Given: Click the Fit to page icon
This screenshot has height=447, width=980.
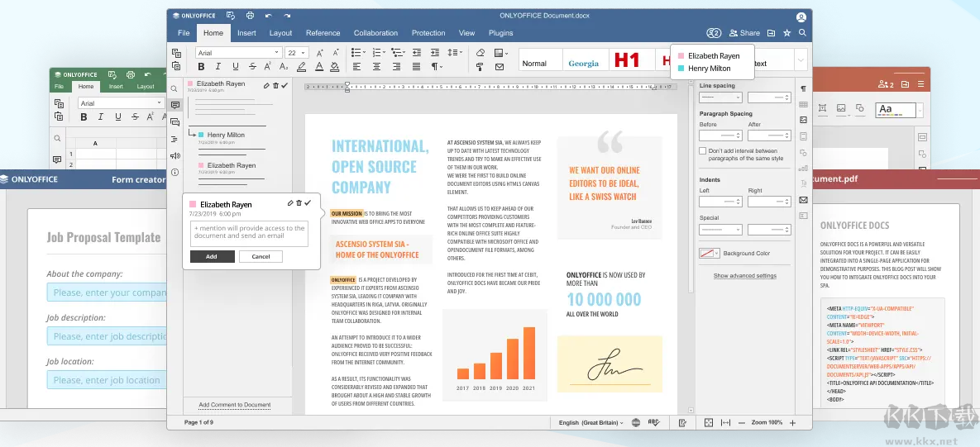Looking at the screenshot, I should click(709, 422).
